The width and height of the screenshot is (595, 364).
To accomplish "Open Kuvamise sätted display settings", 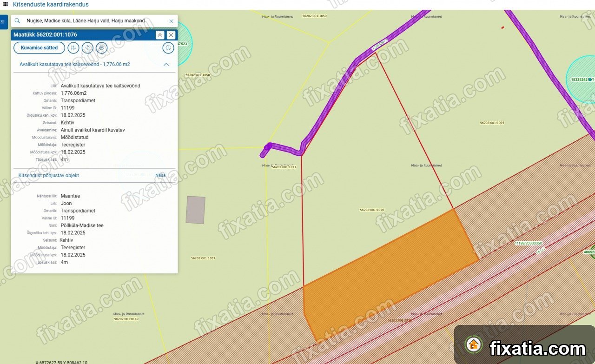I will tap(40, 48).
